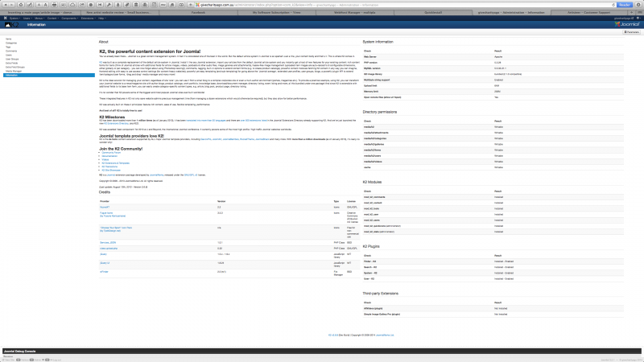Expand the System admin menu
Image resolution: width=644 pixels, height=362 pixels.
[x=14, y=18]
